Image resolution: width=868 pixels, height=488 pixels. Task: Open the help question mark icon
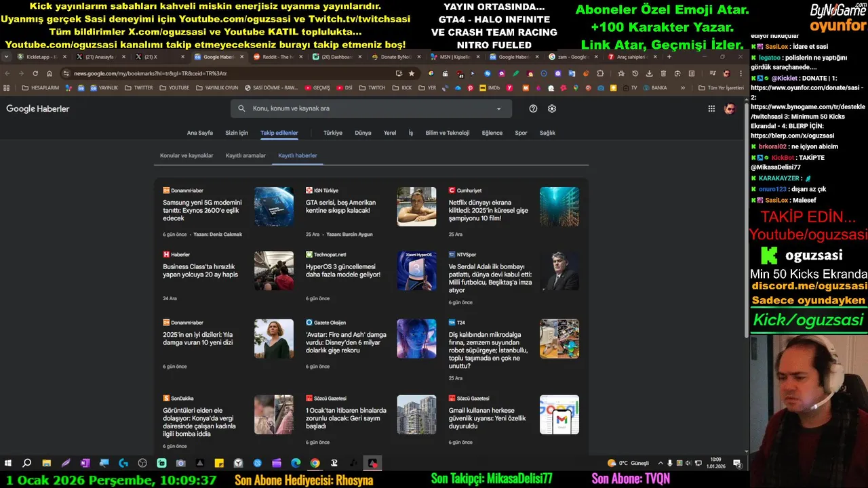pyautogui.click(x=533, y=108)
